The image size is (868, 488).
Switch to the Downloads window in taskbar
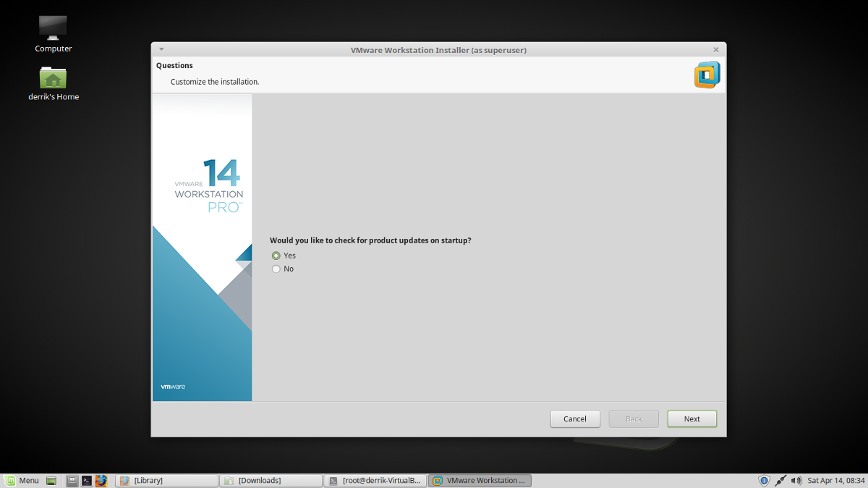coord(271,480)
